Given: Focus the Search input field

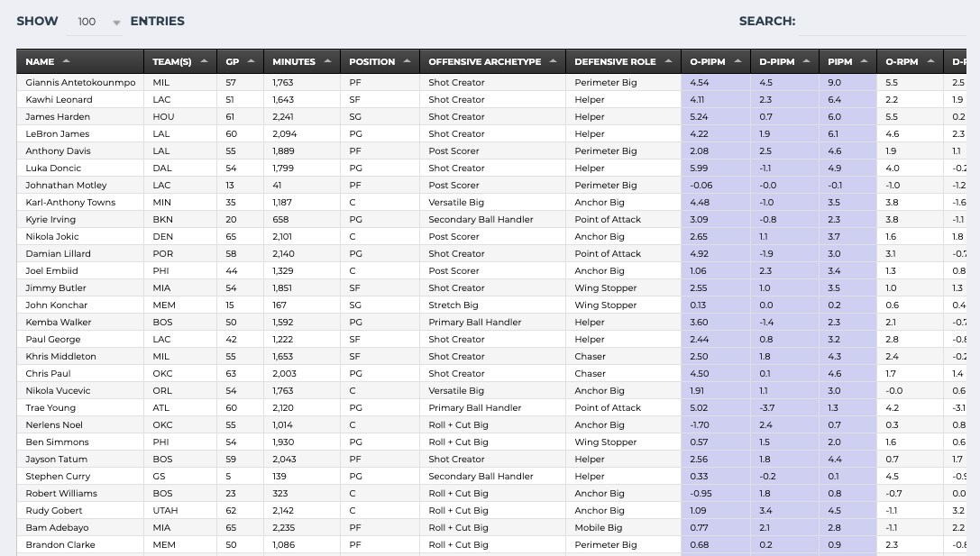Looking at the screenshot, I should coord(883,22).
